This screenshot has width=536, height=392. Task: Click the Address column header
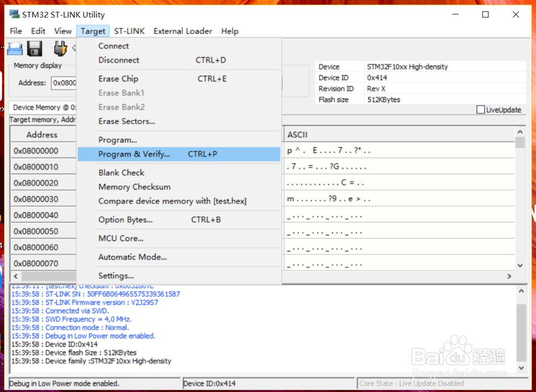click(42, 134)
